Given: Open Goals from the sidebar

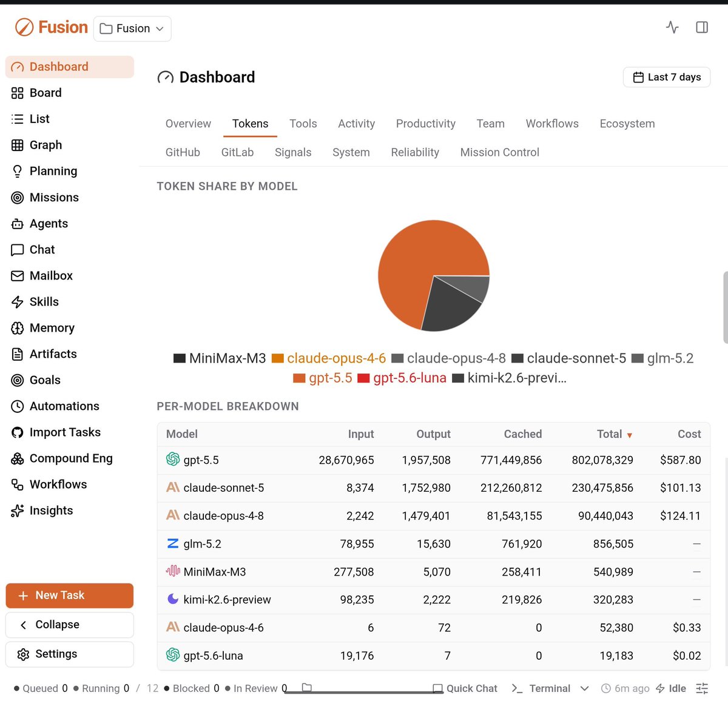Looking at the screenshot, I should (x=70, y=380).
